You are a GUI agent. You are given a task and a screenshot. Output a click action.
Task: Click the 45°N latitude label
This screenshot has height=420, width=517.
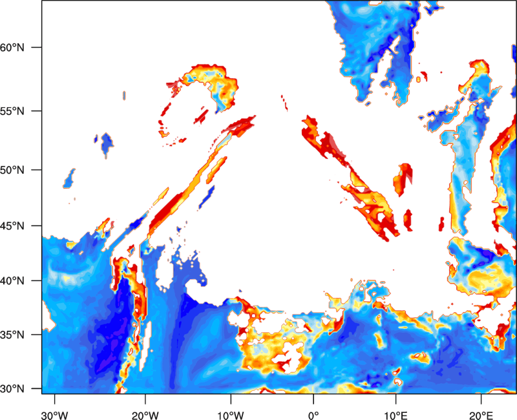click(12, 226)
